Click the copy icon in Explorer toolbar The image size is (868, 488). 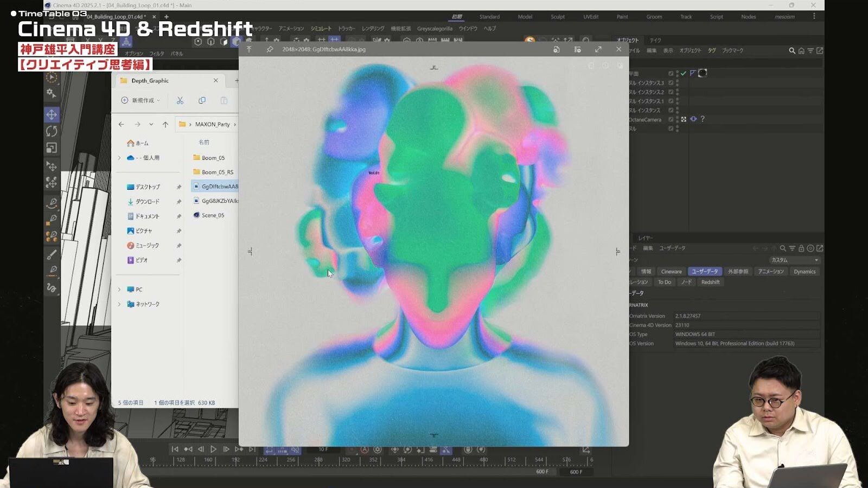point(202,100)
